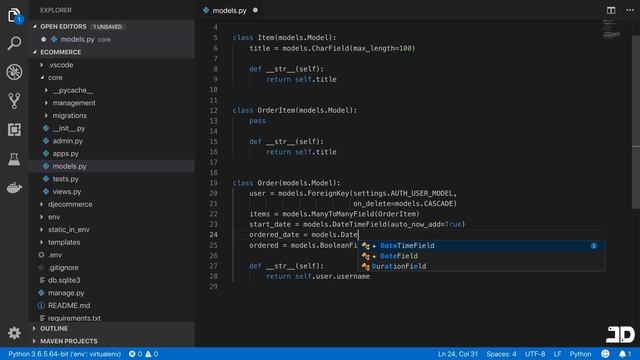Change end of line sequence LF
The width and height of the screenshot is (640, 360).
(557, 354)
